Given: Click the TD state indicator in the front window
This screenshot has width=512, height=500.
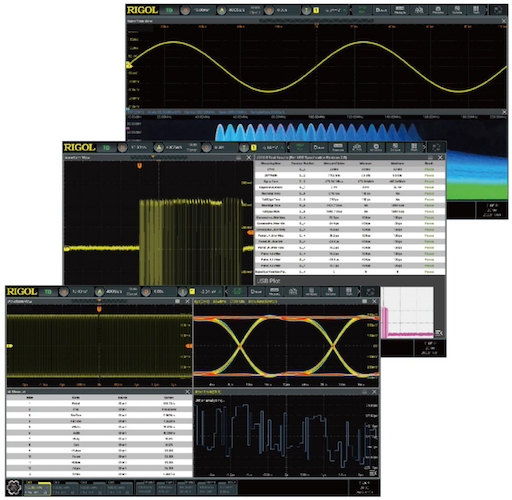Looking at the screenshot, I should tap(48, 292).
